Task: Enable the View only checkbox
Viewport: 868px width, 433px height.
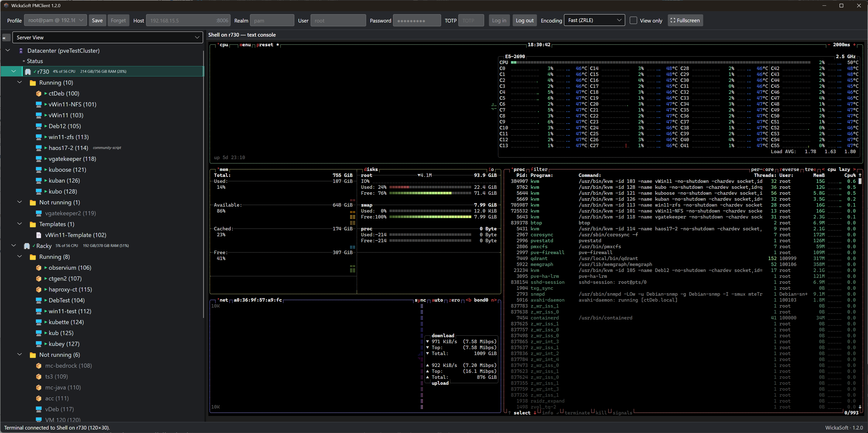Action: click(x=633, y=21)
